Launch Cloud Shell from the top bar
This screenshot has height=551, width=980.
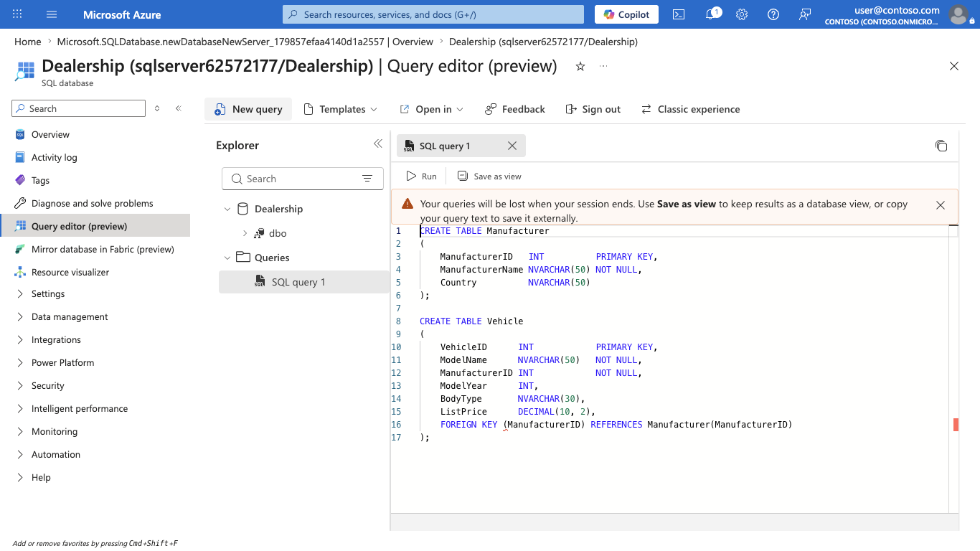678,14
